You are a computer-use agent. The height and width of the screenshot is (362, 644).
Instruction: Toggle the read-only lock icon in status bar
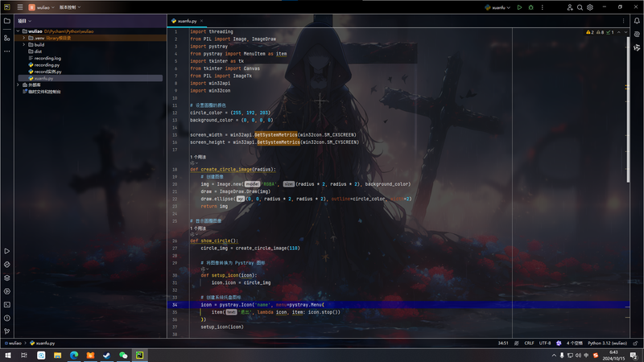click(x=635, y=343)
